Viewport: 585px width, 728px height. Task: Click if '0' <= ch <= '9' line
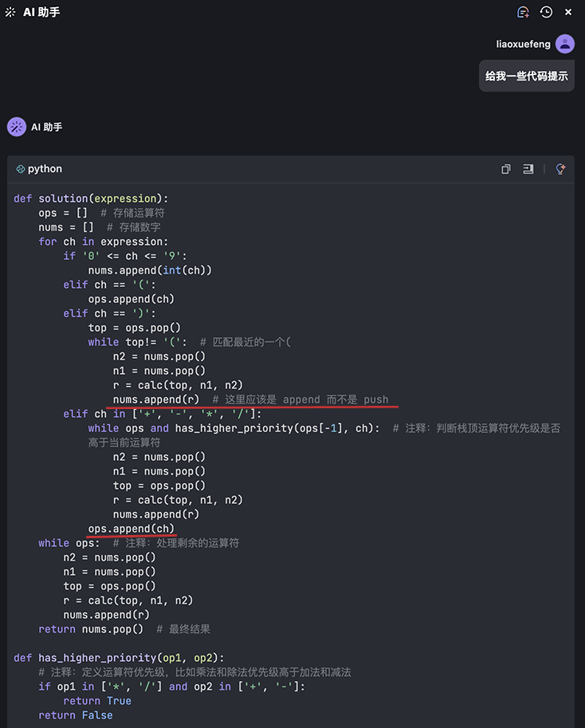pyautogui.click(x=125, y=256)
